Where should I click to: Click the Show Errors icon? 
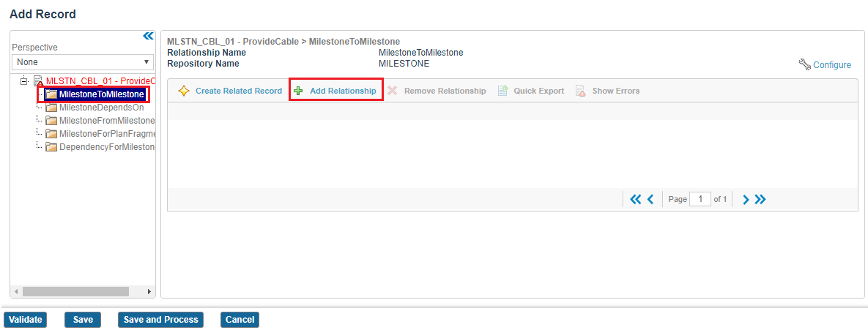tap(581, 91)
